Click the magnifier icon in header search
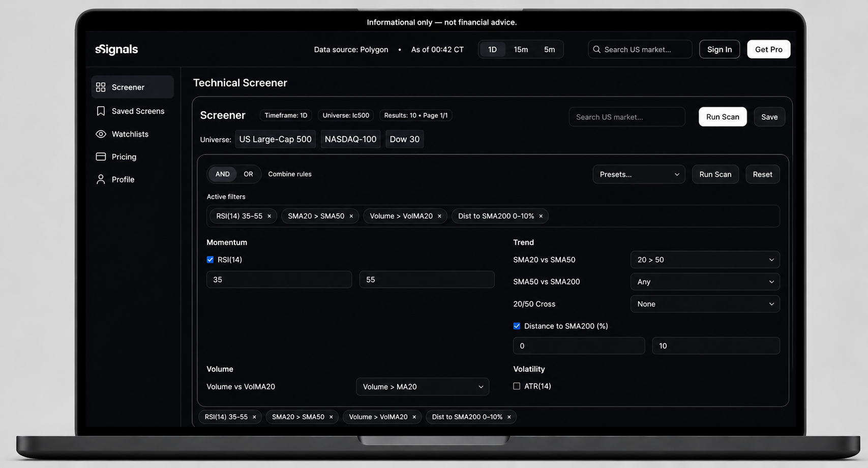This screenshot has width=868, height=468. pos(596,49)
